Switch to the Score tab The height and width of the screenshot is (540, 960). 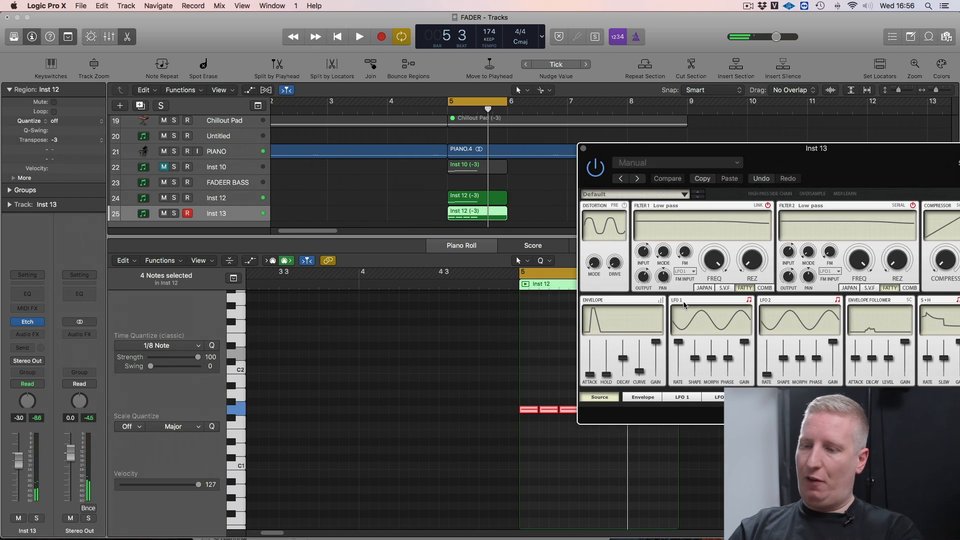[x=533, y=246]
